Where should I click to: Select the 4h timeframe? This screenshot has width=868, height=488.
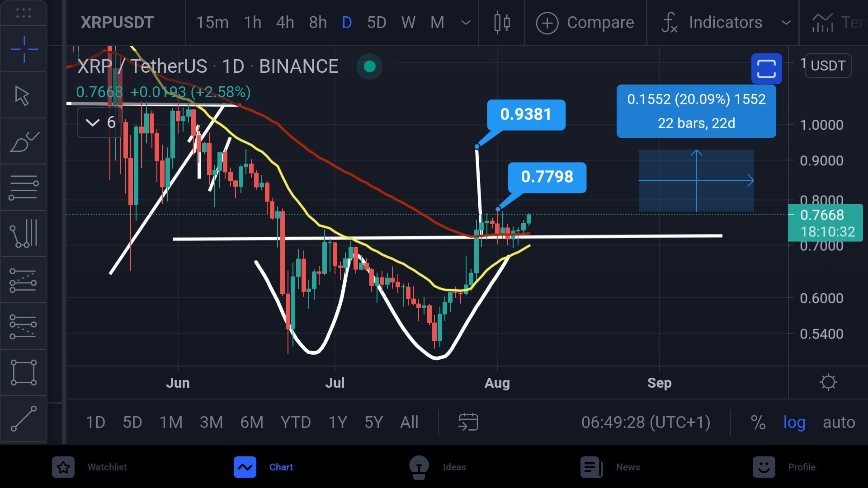pos(285,22)
